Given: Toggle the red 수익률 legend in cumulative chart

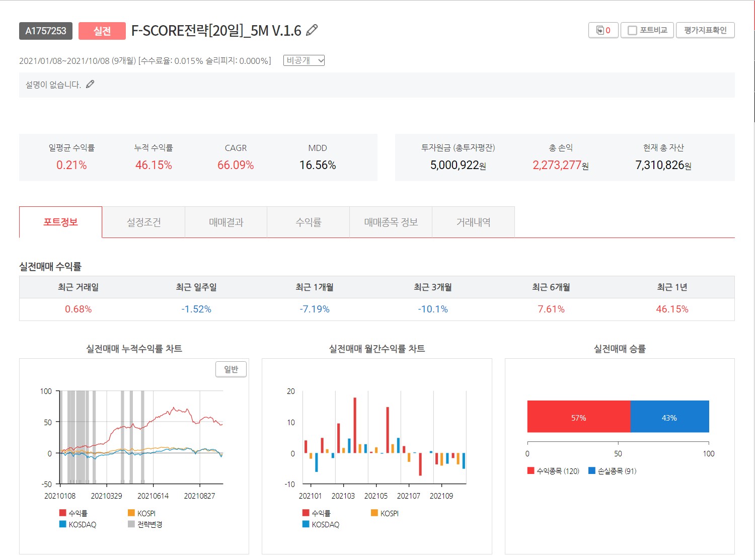Looking at the screenshot, I should click(x=73, y=513).
